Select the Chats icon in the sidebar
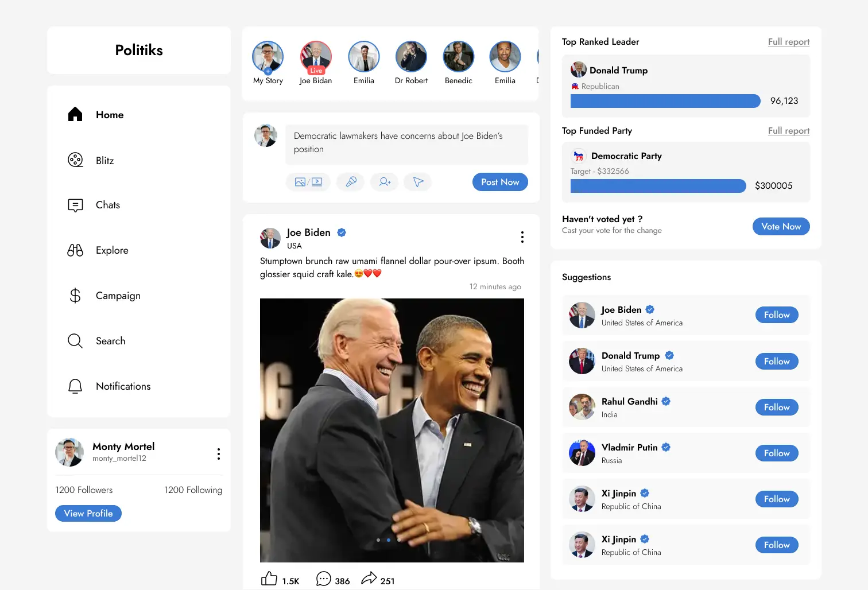868x590 pixels. pos(75,205)
